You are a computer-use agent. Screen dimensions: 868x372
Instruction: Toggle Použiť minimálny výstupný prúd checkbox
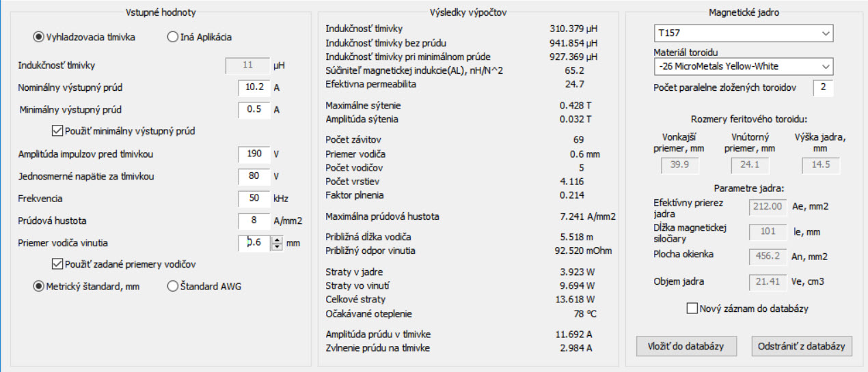coord(57,130)
